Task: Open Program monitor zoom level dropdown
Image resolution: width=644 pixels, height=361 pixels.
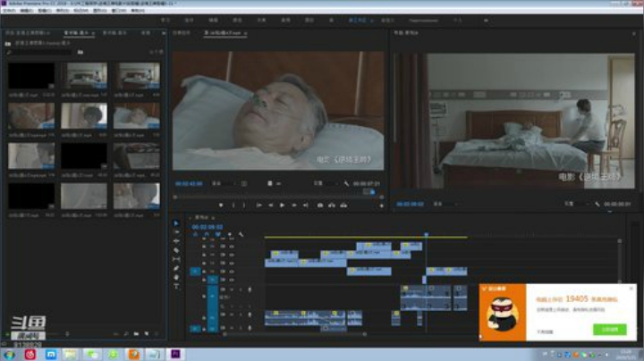Action: [444, 204]
